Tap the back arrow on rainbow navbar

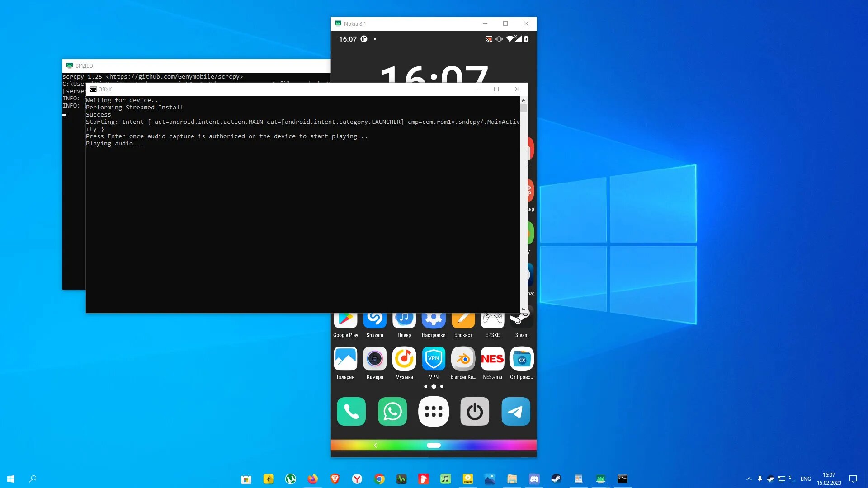point(375,446)
